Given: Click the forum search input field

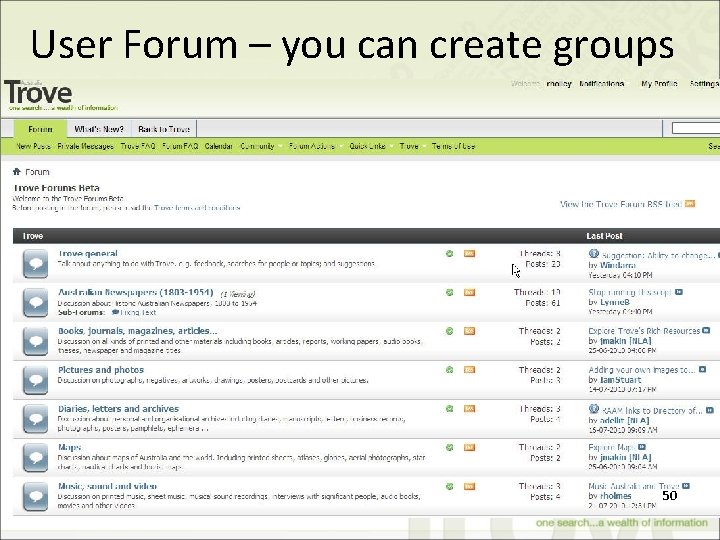Looking at the screenshot, I should (696, 128).
